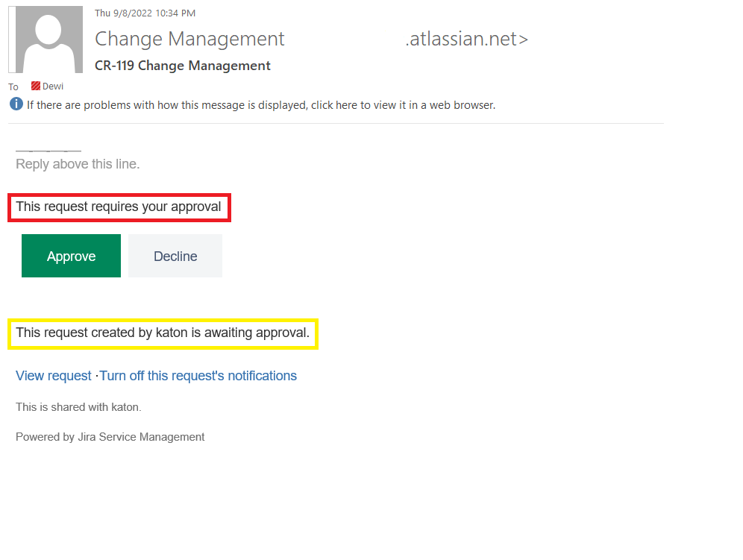The height and width of the screenshot is (560, 743).
Task: Click the red presence icon next to Dewi
Action: [36, 86]
